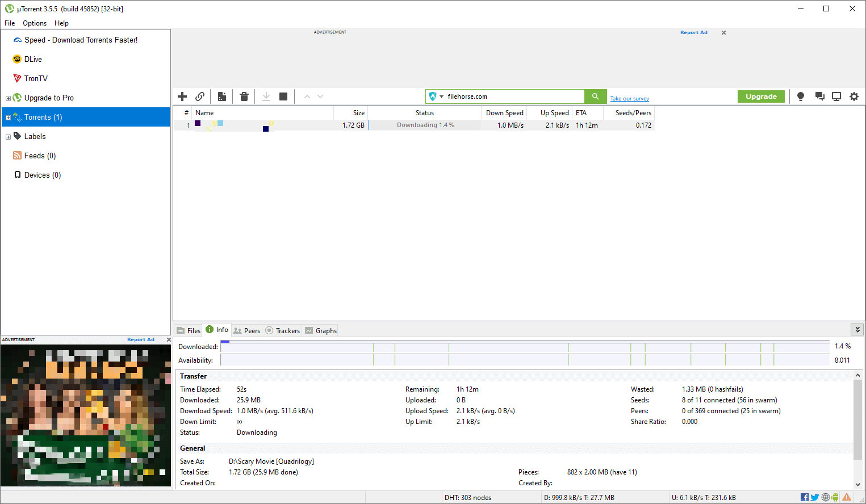
Task: Switch to the Trackers tab
Action: coord(283,331)
